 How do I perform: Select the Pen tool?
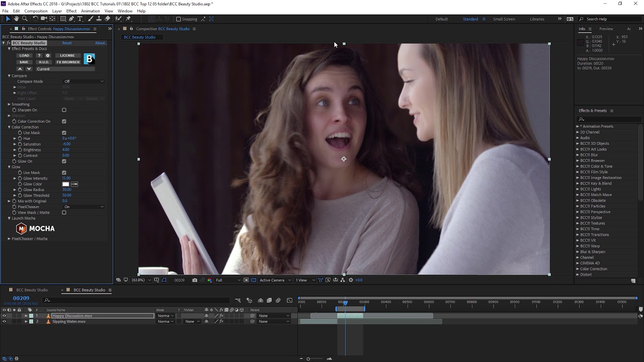tap(71, 19)
